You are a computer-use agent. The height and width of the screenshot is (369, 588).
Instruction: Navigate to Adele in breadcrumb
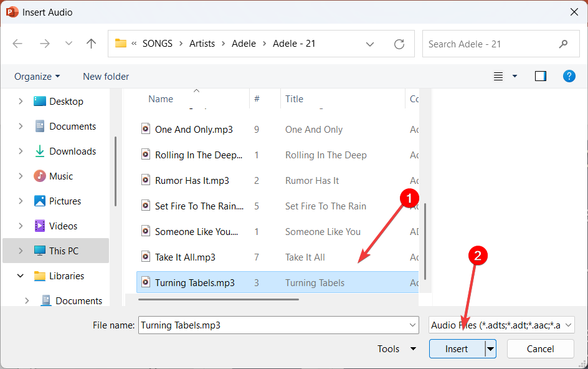pyautogui.click(x=244, y=44)
